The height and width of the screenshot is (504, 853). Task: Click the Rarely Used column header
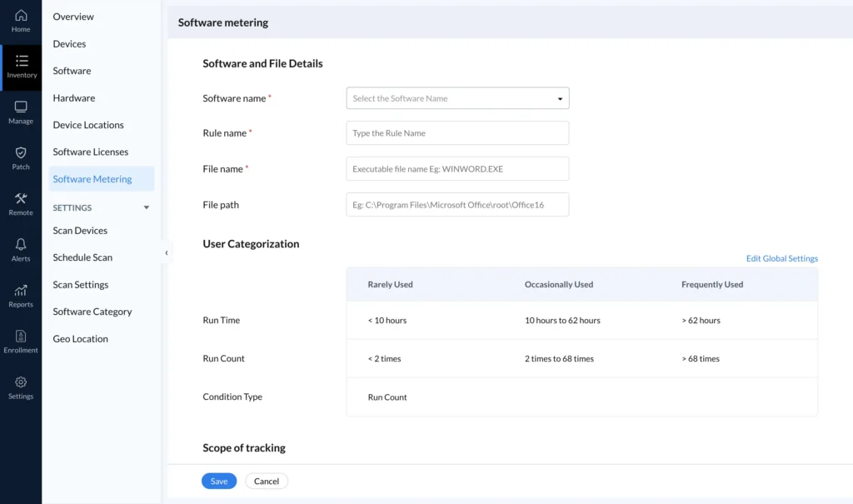[390, 285]
